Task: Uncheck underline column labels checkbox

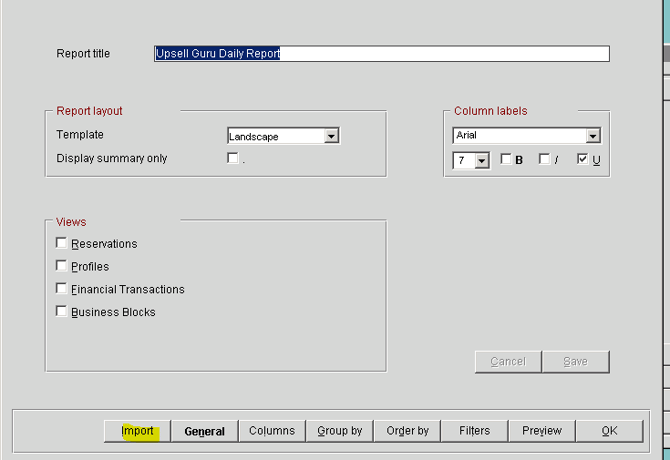Action: pyautogui.click(x=582, y=159)
